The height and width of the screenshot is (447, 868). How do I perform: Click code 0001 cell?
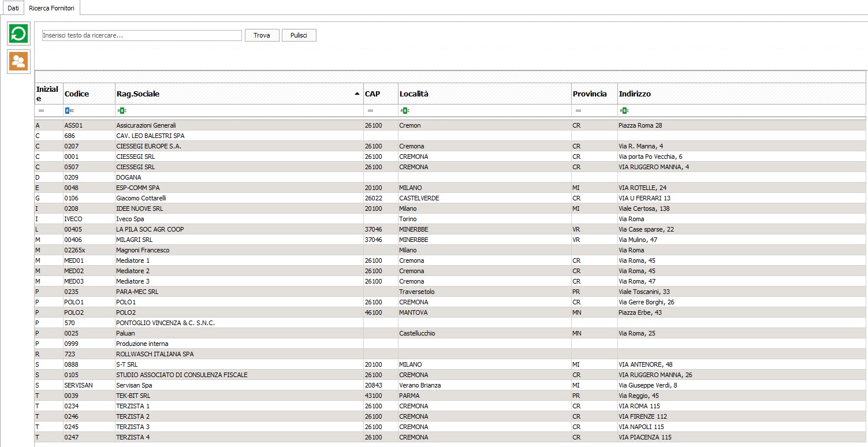[89, 157]
